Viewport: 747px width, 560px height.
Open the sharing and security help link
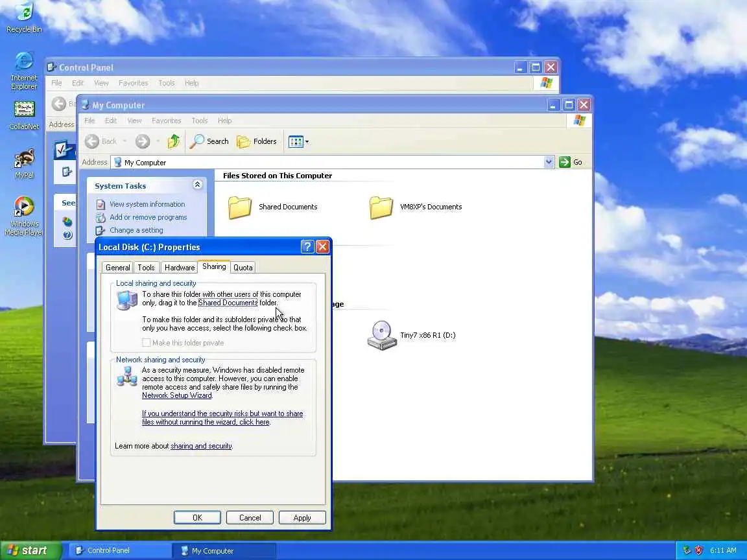coord(201,446)
